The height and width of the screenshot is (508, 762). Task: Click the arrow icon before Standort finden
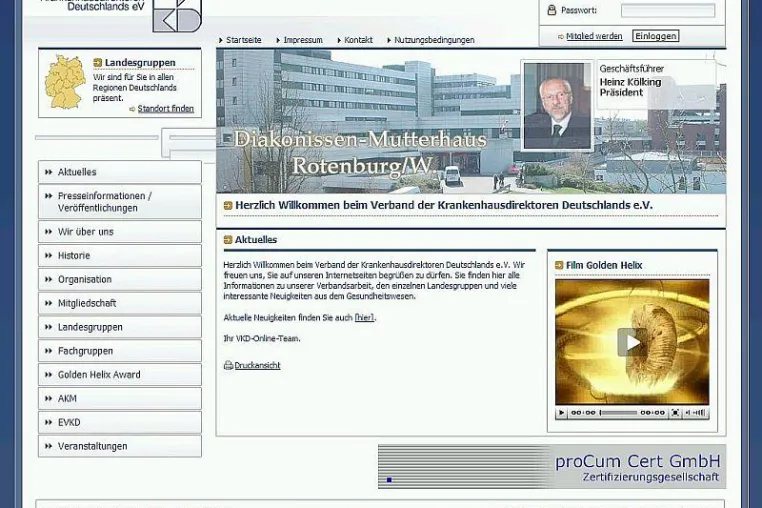point(132,109)
